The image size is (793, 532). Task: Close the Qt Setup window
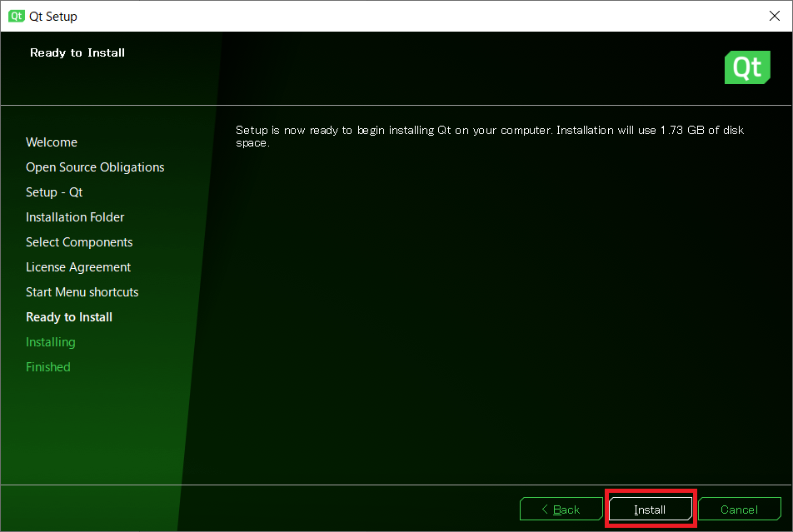point(775,16)
